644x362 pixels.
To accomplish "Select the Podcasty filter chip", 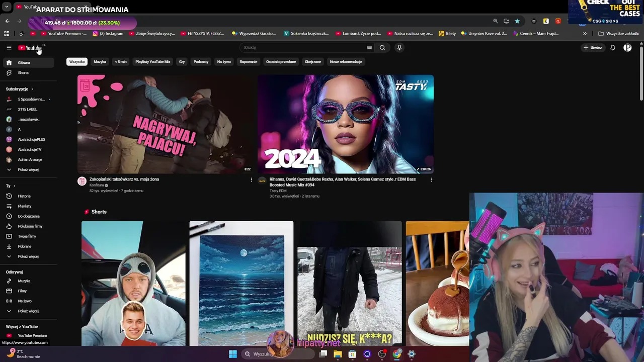I will (201, 62).
